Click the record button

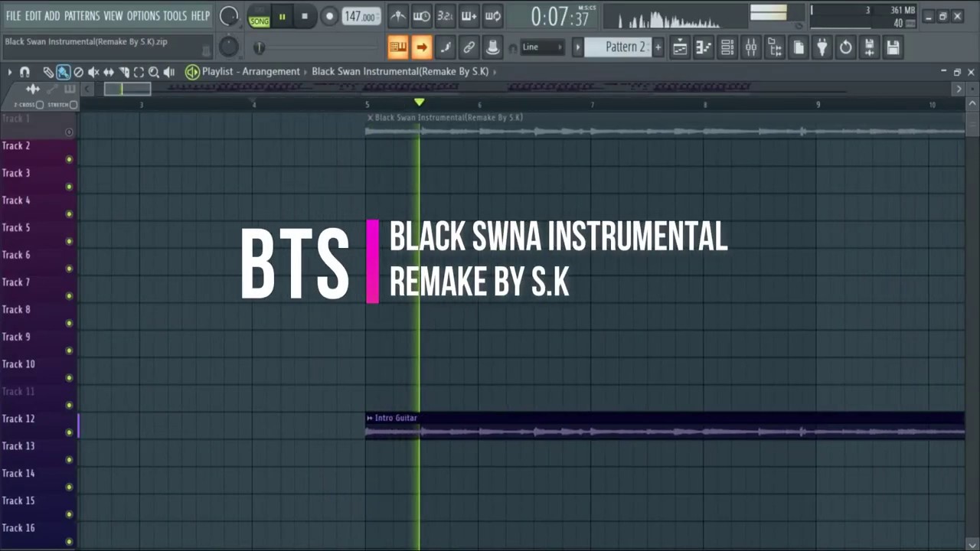[329, 16]
